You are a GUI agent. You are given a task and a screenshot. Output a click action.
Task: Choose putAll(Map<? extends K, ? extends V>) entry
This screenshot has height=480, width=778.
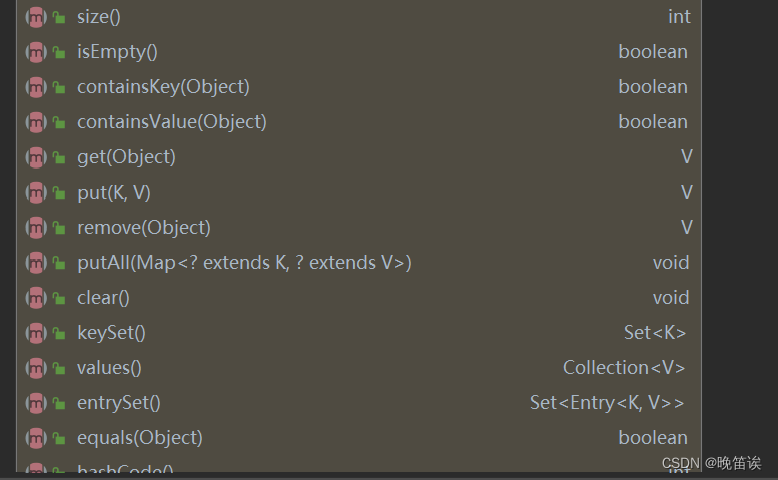(x=244, y=262)
